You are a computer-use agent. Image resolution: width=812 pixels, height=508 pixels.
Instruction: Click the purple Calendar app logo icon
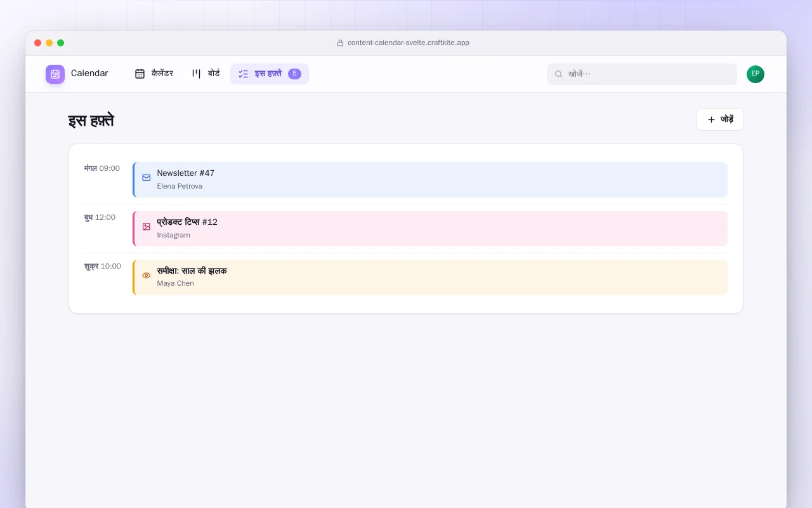coord(55,74)
